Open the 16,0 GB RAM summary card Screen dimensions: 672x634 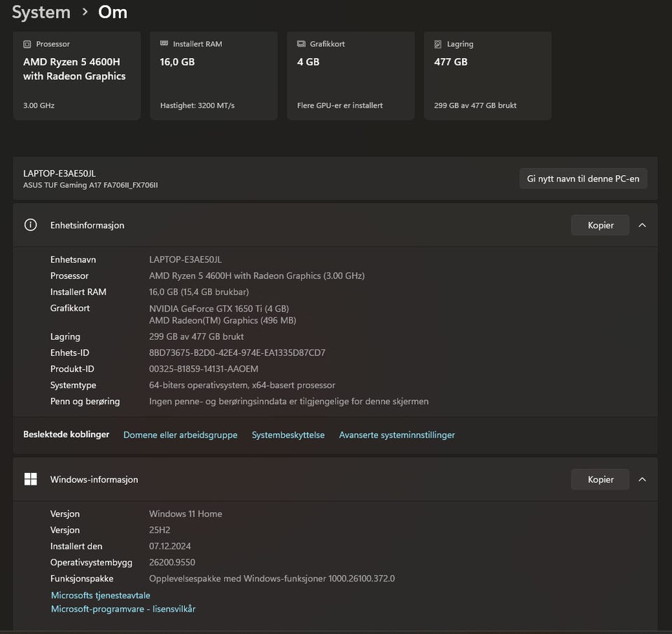[214, 76]
